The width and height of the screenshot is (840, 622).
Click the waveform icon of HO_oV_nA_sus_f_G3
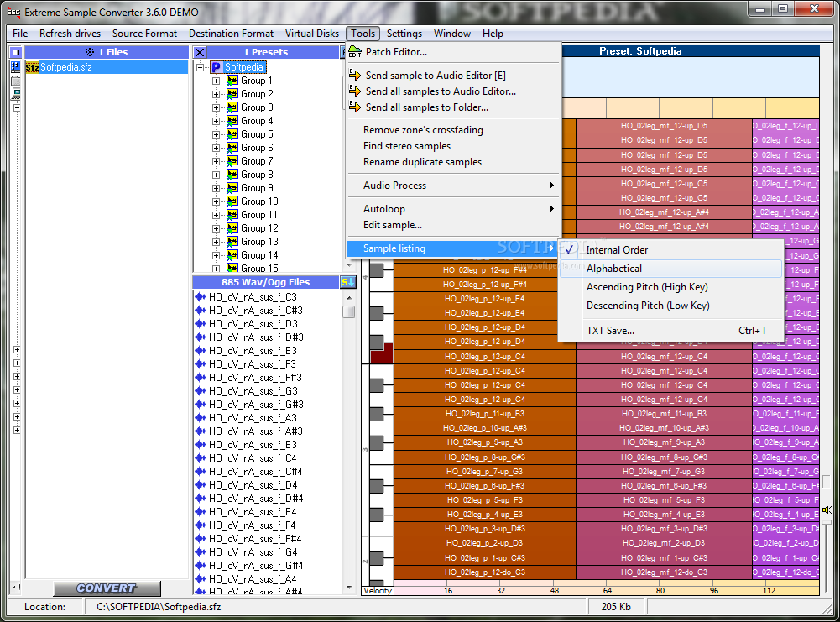tap(201, 391)
